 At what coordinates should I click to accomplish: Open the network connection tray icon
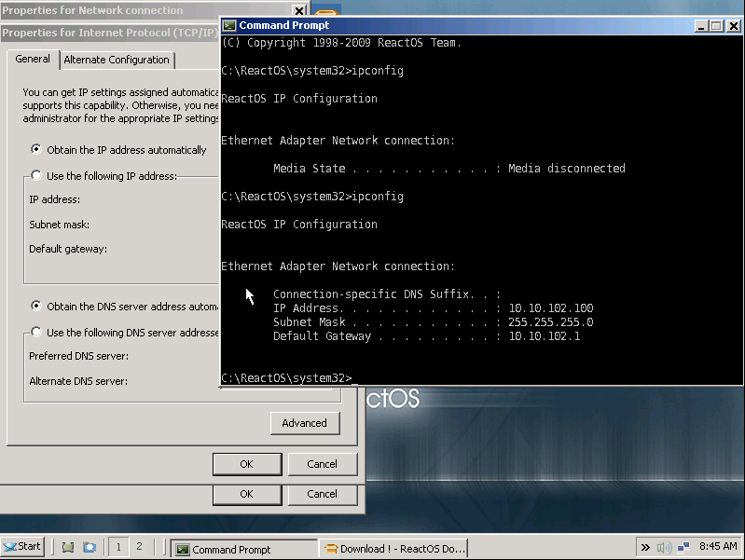pyautogui.click(x=683, y=548)
